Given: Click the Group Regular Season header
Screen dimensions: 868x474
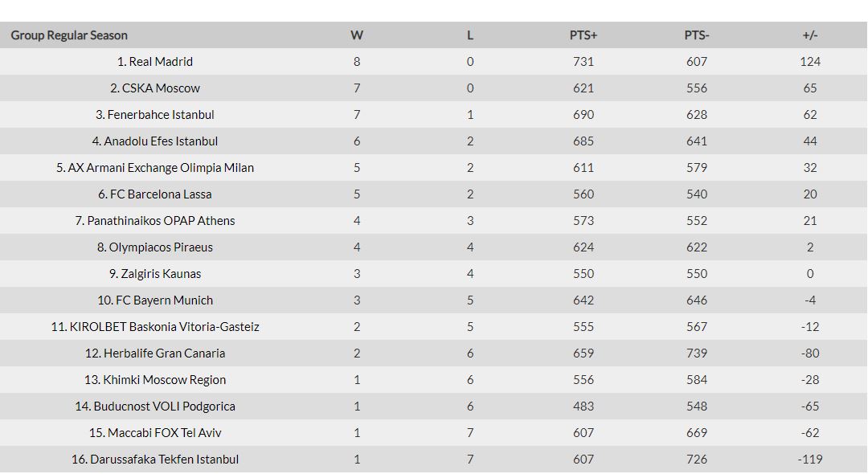Looking at the screenshot, I should [69, 35].
